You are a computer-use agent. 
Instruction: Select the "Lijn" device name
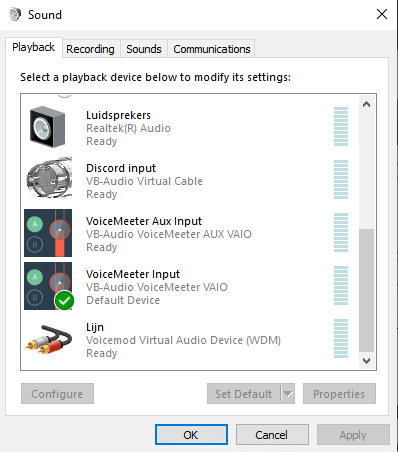point(95,327)
